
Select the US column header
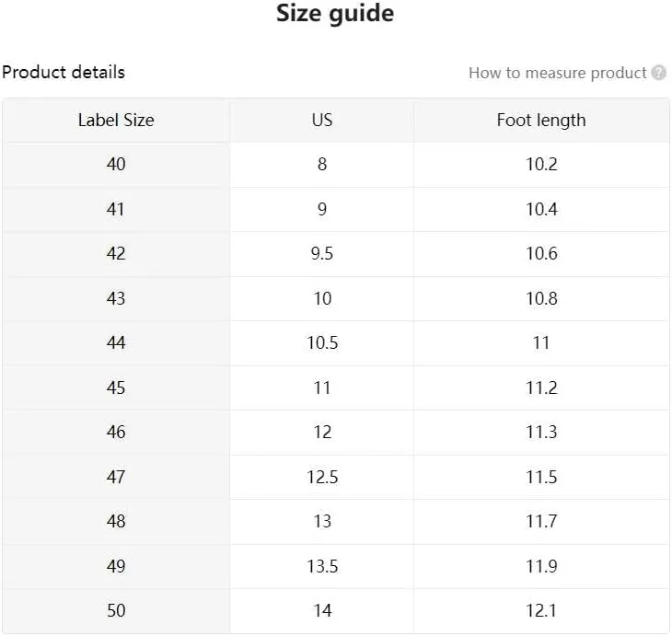(322, 121)
